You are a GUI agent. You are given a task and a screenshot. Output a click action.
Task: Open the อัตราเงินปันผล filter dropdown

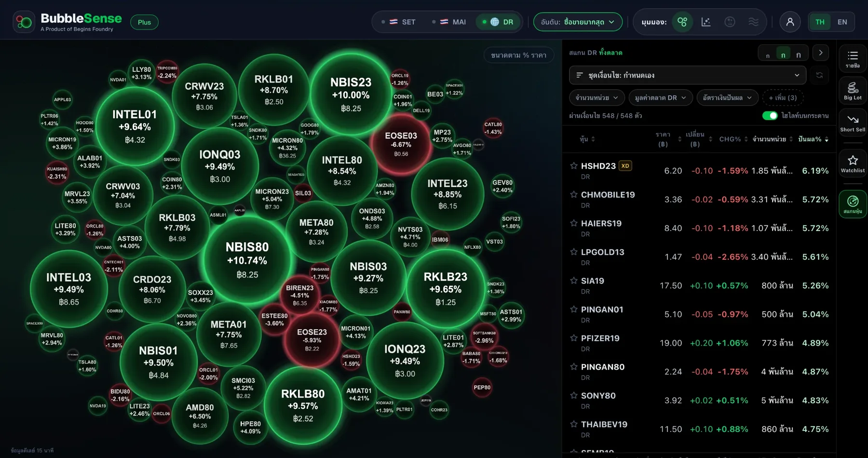[x=727, y=98]
